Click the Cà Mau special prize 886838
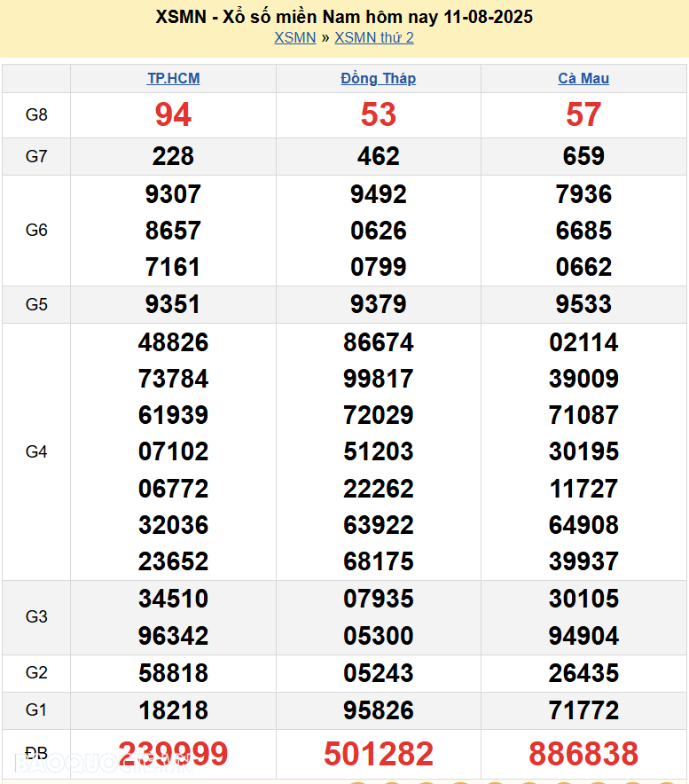This screenshot has width=689, height=784. (583, 754)
